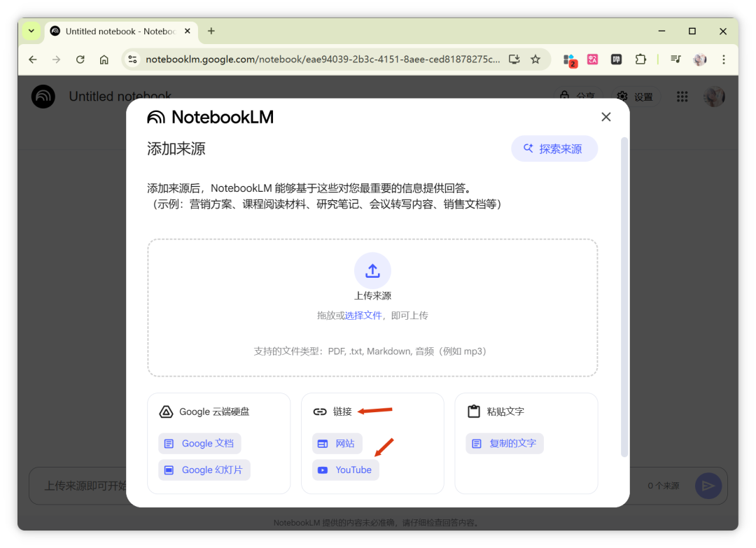The width and height of the screenshot is (756, 548).
Task: Open the dark 哔 extension icon
Action: (616, 59)
